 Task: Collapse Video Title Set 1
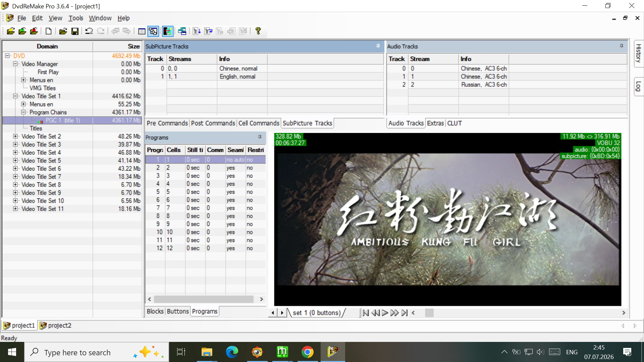[15, 96]
